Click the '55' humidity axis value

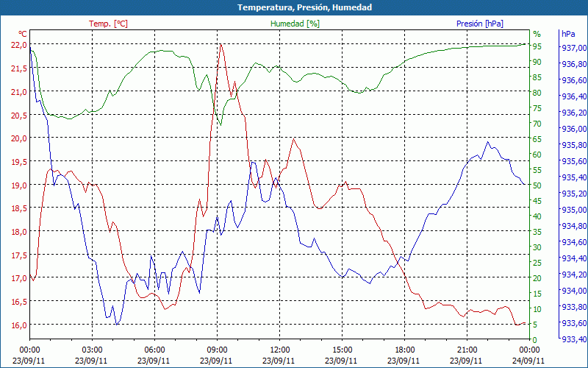click(537, 170)
